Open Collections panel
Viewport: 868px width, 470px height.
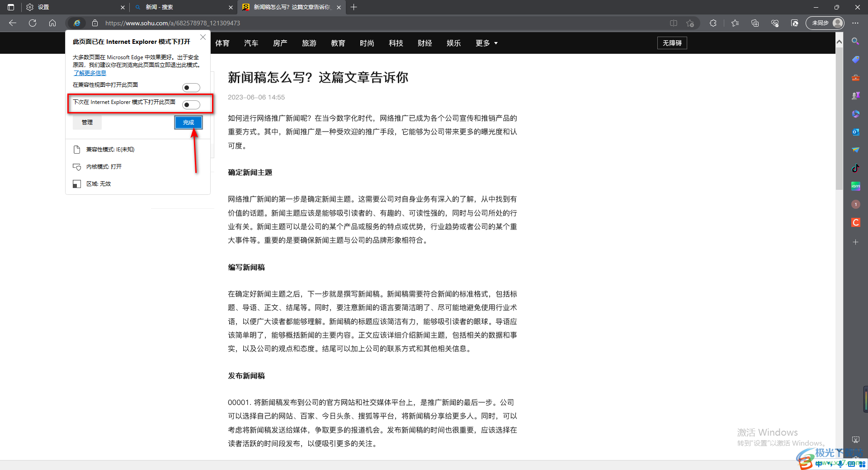tap(755, 23)
